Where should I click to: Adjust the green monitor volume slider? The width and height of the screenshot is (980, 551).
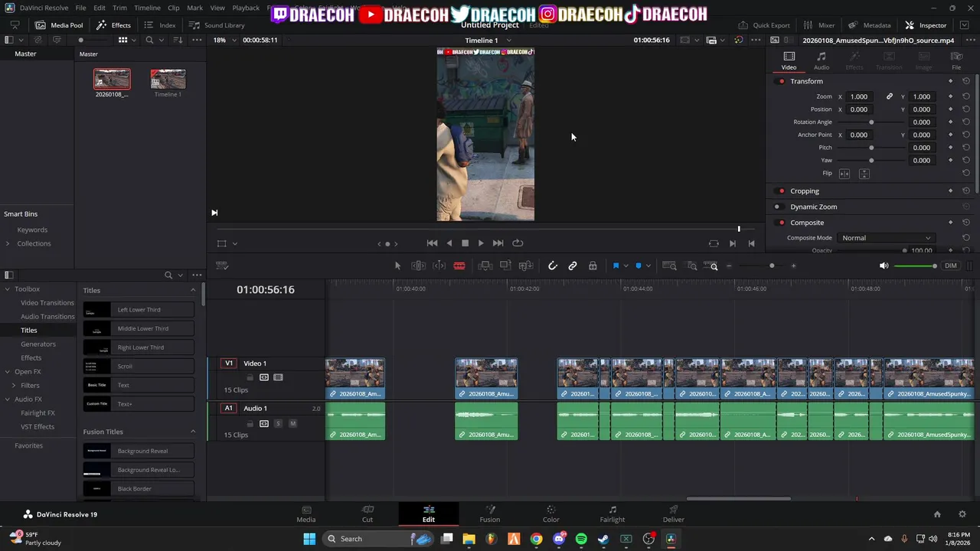916,266
